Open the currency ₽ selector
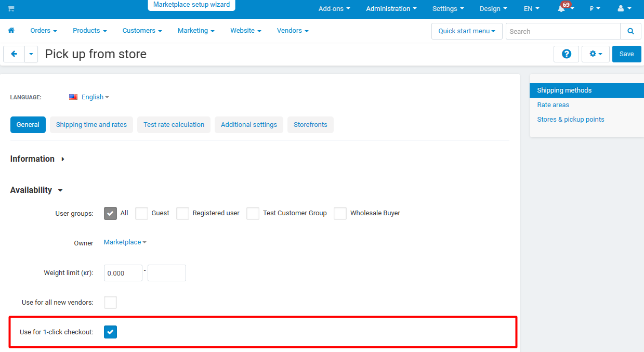This screenshot has height=352, width=644. pos(595,9)
